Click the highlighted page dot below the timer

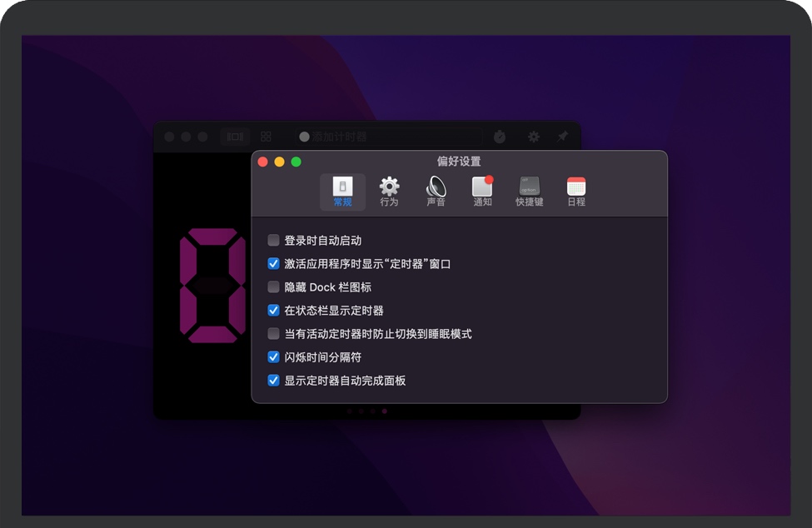pos(384,411)
